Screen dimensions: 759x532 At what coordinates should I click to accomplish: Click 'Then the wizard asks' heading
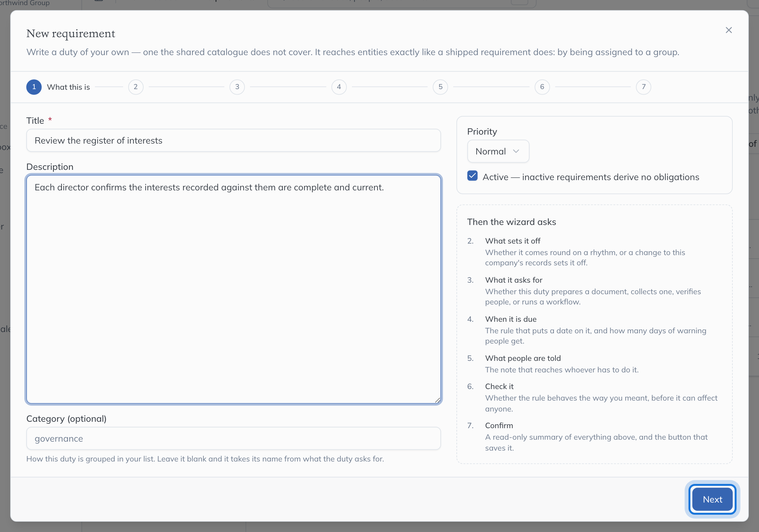click(x=512, y=222)
